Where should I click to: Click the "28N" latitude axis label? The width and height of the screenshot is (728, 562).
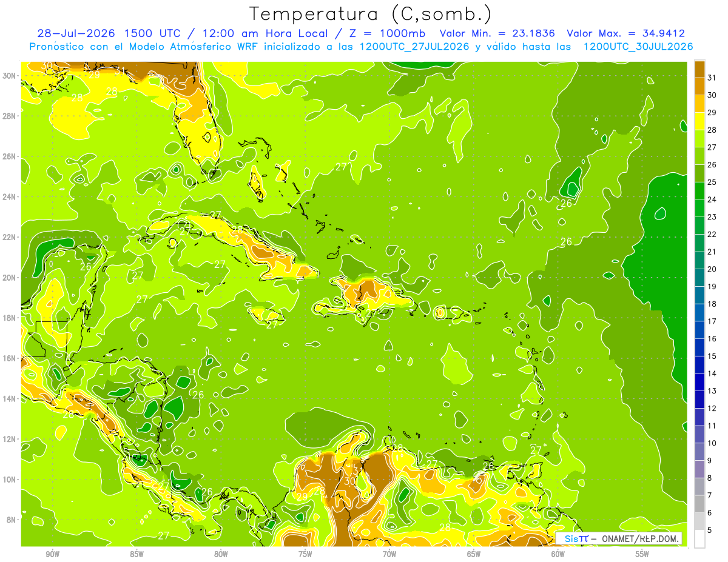(9, 116)
